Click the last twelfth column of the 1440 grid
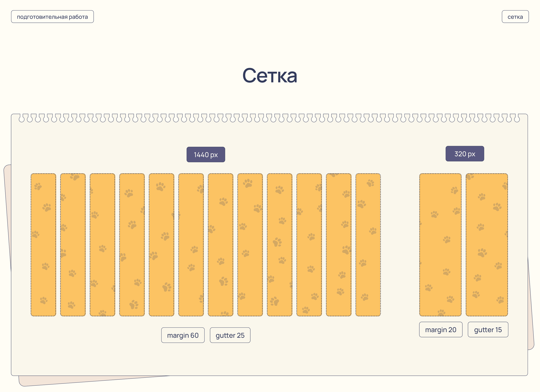540x392 pixels. (368, 244)
